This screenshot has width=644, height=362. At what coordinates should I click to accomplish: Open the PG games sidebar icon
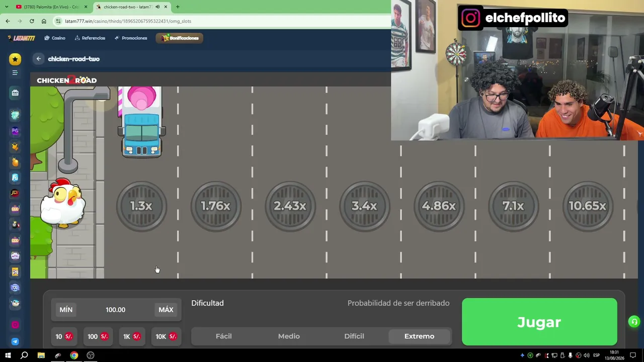coord(15,131)
